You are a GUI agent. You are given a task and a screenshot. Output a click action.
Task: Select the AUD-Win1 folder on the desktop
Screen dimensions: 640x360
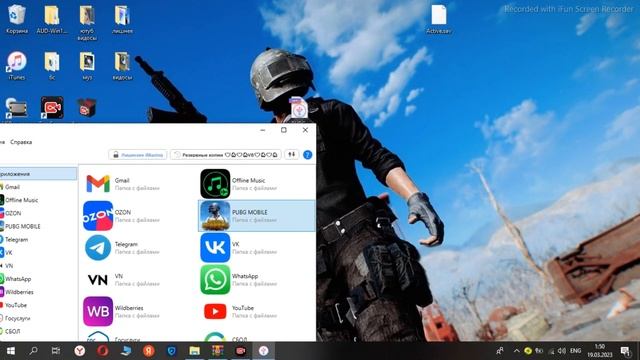tap(52, 19)
